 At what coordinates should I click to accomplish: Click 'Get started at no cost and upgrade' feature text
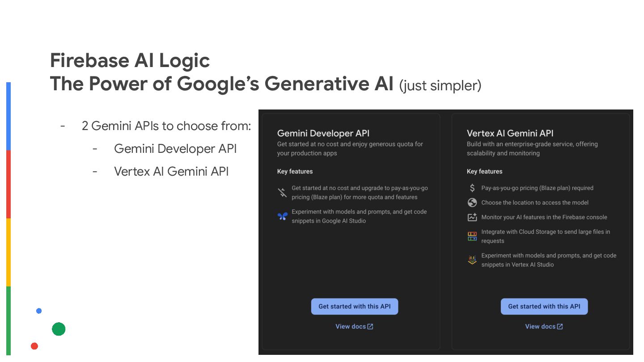pos(360,193)
